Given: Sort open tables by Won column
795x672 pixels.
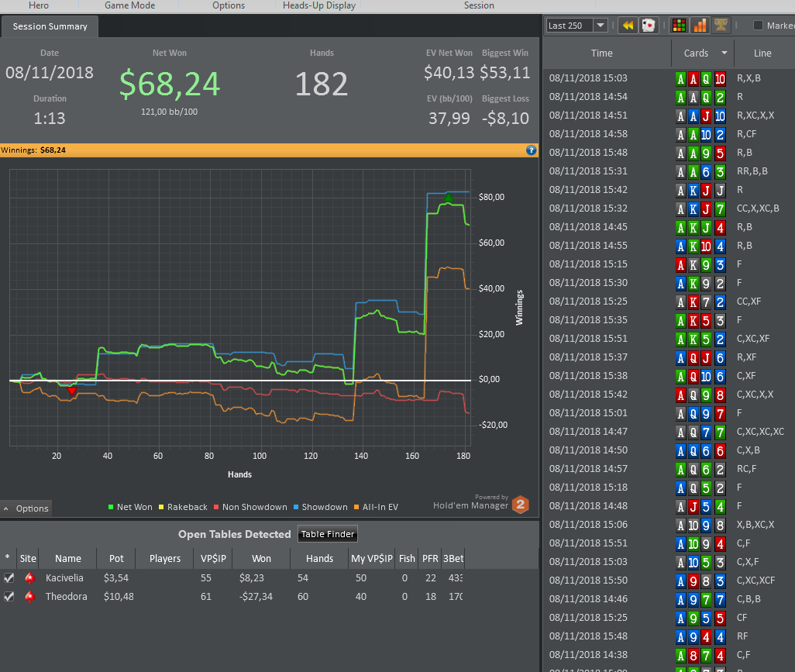Looking at the screenshot, I should pyautogui.click(x=261, y=558).
